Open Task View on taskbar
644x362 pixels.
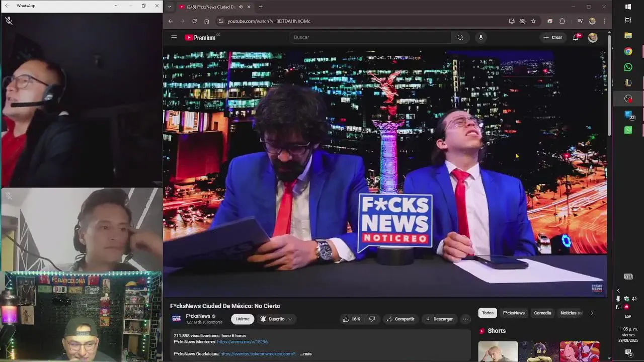click(x=628, y=20)
